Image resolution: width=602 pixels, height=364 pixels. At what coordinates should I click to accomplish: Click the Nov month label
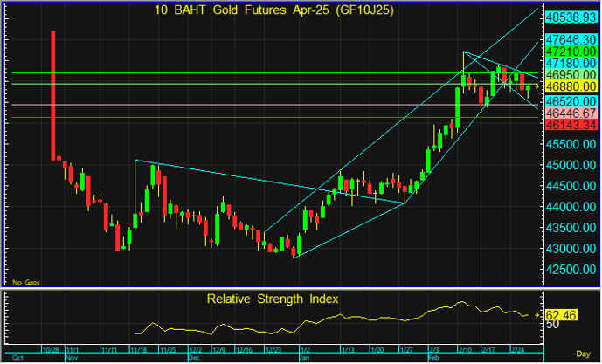pos(72,358)
